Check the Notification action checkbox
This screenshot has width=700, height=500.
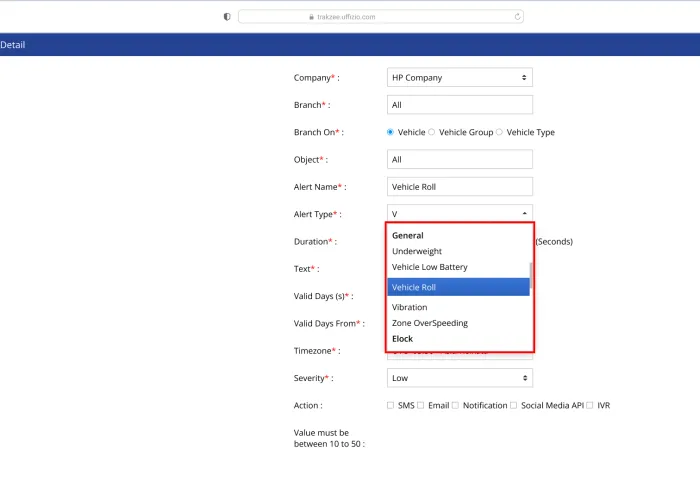point(455,405)
